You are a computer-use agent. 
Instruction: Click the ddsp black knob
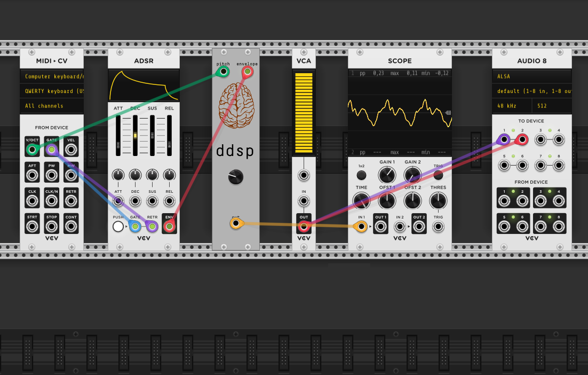tap(235, 177)
